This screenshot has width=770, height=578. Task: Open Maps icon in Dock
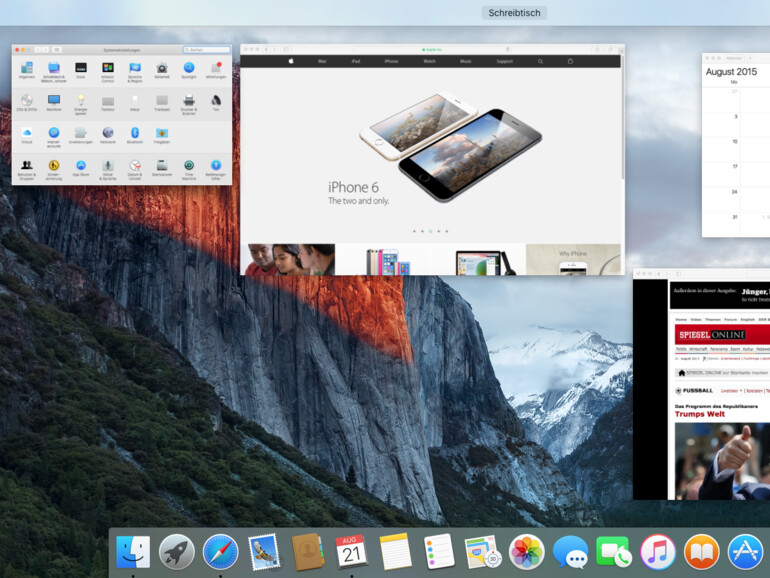click(482, 552)
